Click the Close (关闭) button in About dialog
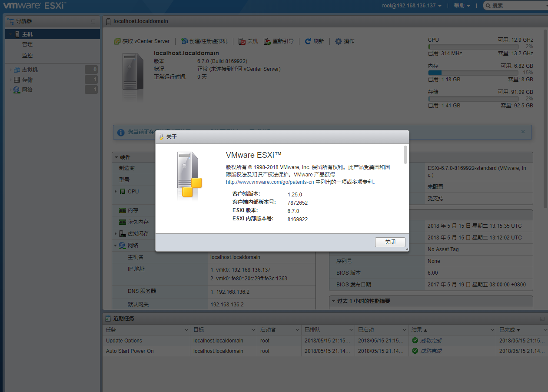This screenshot has width=548, height=392. coord(390,242)
